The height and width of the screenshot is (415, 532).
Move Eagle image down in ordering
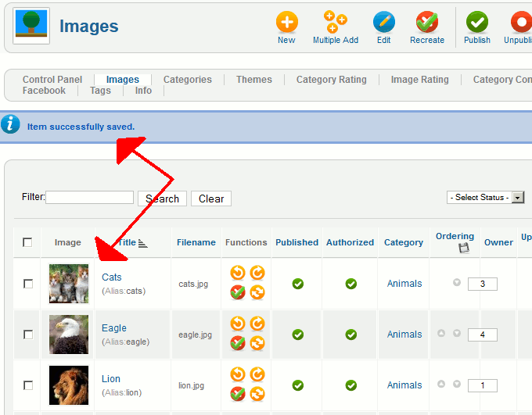point(457,334)
